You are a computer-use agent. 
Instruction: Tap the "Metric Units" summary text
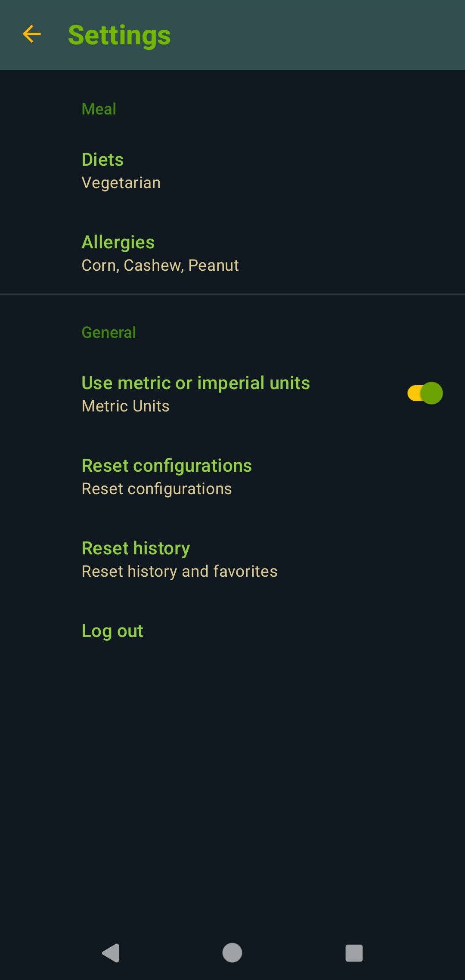click(x=126, y=406)
